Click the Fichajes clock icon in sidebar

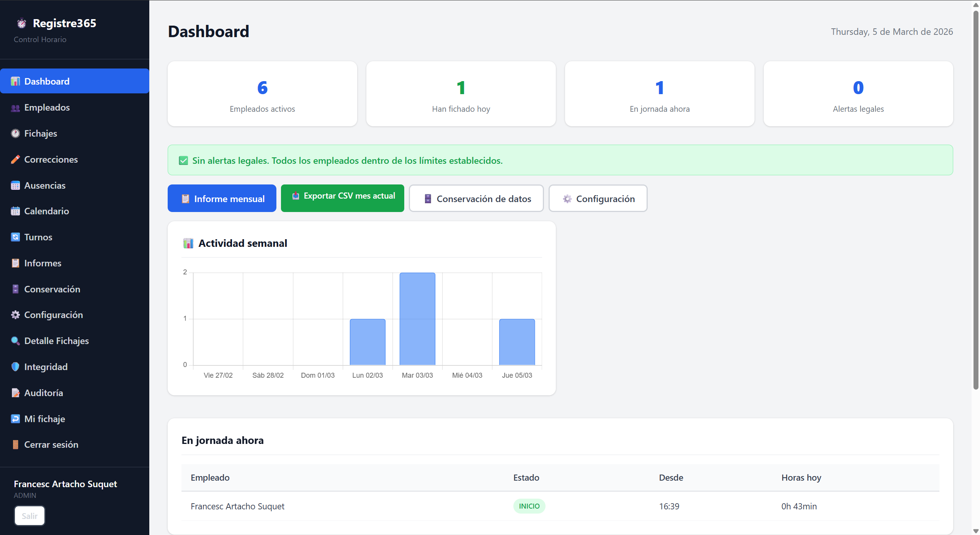point(15,134)
